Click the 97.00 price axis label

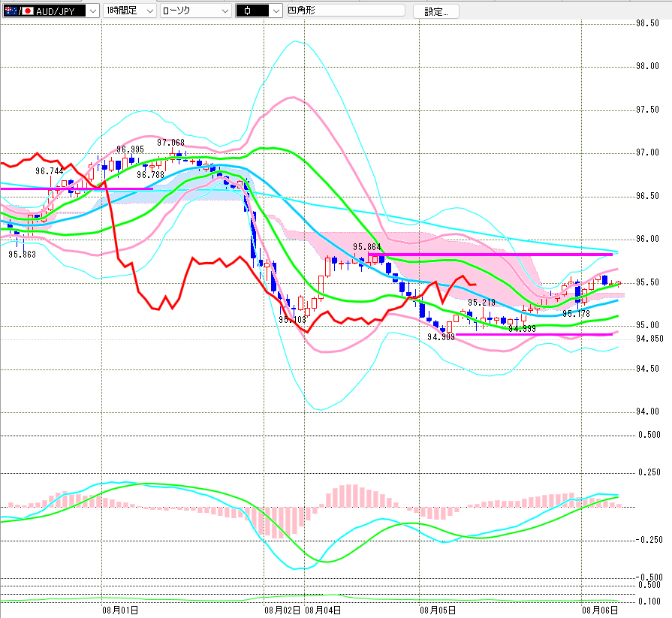[x=647, y=152]
